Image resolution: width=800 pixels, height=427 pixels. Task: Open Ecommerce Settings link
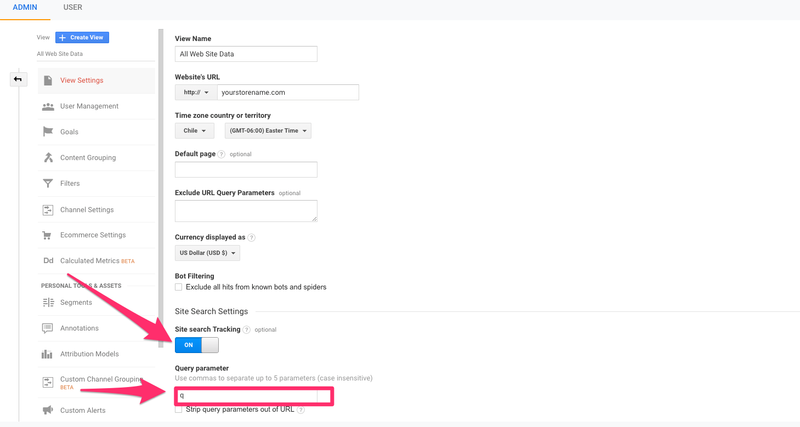[93, 235]
